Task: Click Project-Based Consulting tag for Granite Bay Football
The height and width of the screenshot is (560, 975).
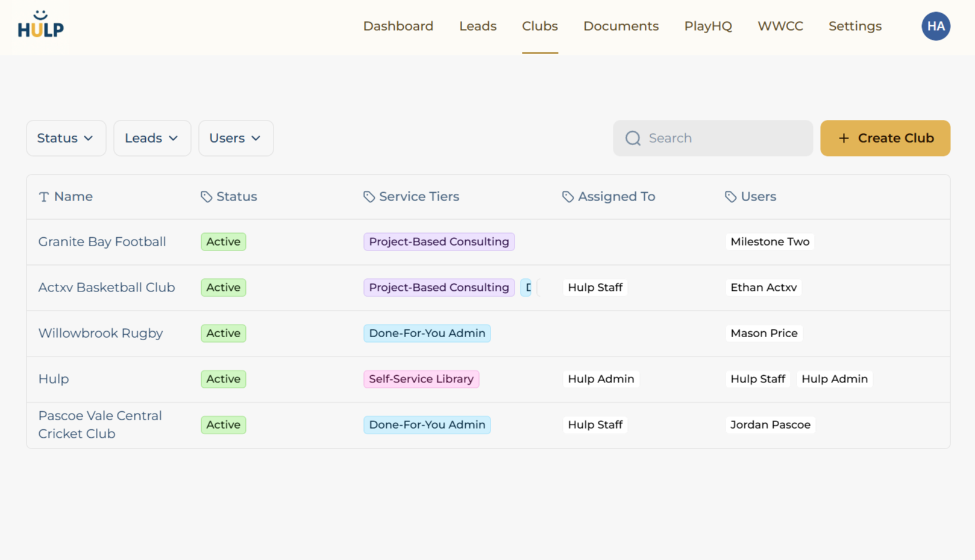Action: point(439,241)
